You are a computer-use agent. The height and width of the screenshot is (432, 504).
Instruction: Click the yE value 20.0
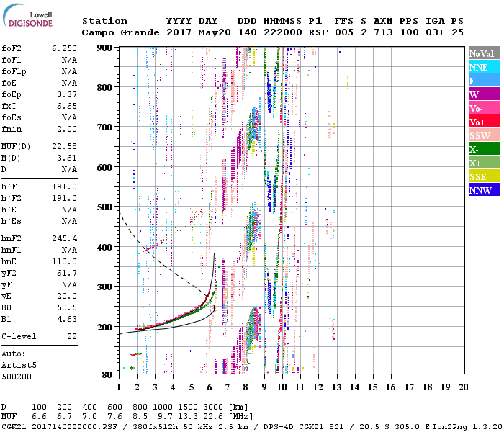click(x=67, y=297)
